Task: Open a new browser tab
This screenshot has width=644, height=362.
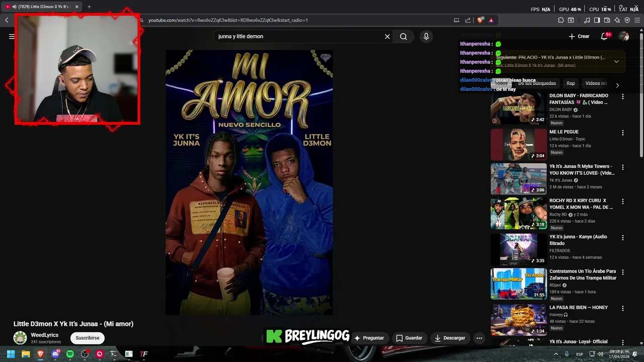Action: click(89, 7)
